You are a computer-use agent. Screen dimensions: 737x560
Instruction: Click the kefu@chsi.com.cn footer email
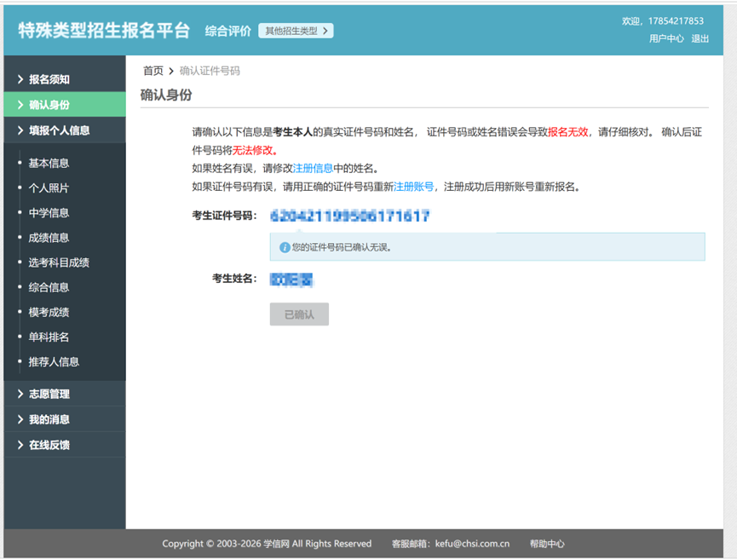click(x=472, y=544)
